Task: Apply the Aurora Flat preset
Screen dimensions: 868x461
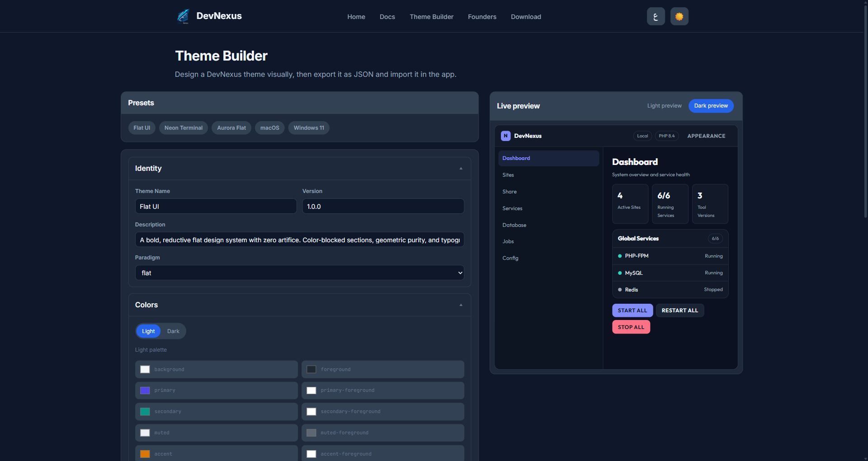Action: click(x=231, y=128)
